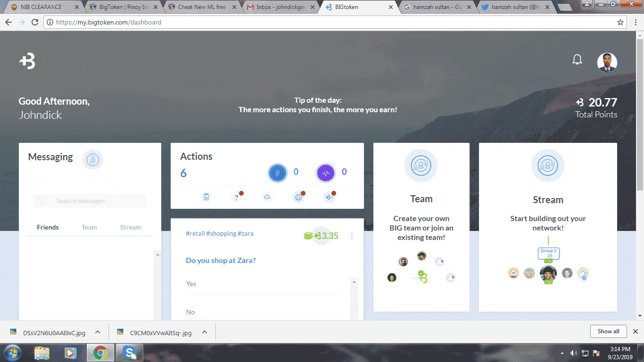Open the downloaded DSsV2N6U0AAI9xC.jpg file

48,332
